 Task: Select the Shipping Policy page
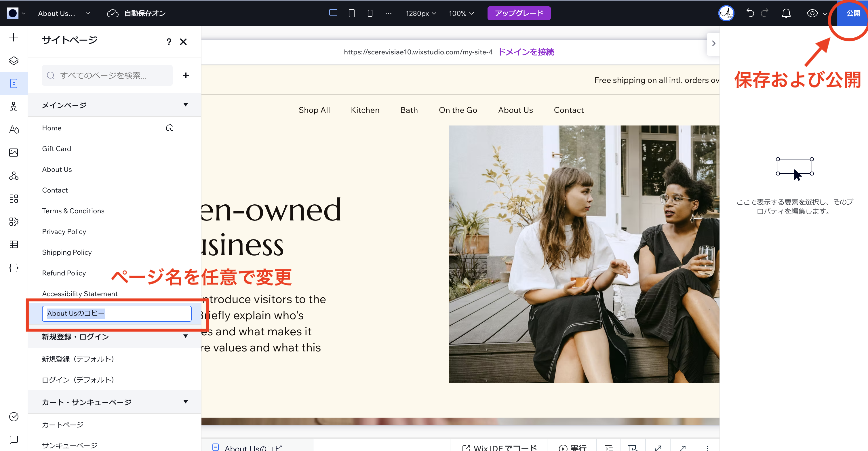[x=67, y=252]
